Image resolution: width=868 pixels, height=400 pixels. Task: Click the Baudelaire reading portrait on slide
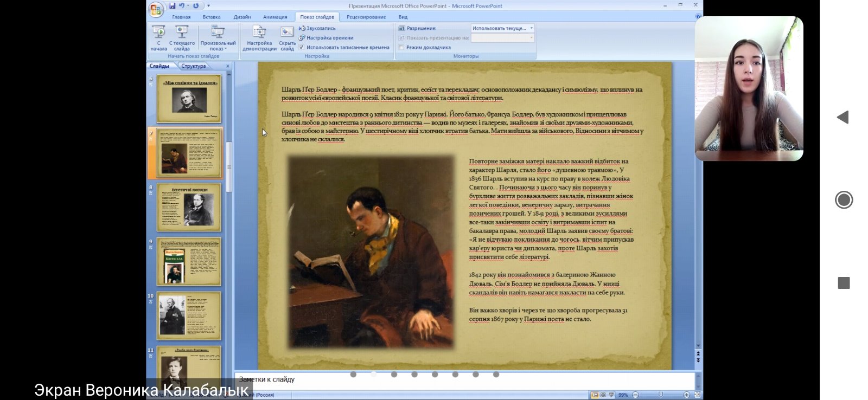pos(371,251)
